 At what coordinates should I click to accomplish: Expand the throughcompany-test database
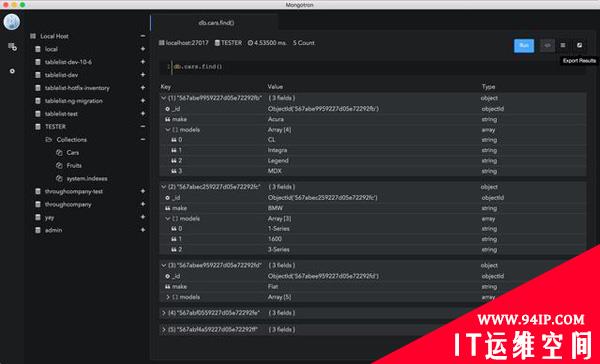(143, 191)
